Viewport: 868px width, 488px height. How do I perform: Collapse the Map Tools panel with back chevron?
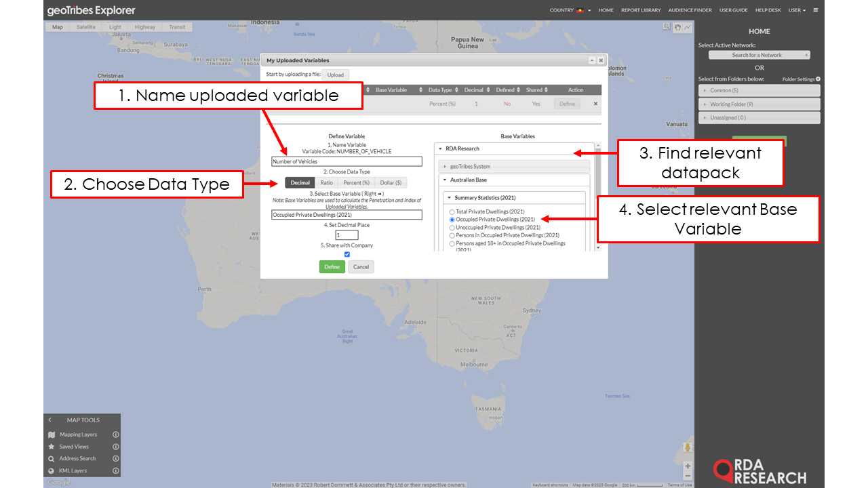[50, 420]
